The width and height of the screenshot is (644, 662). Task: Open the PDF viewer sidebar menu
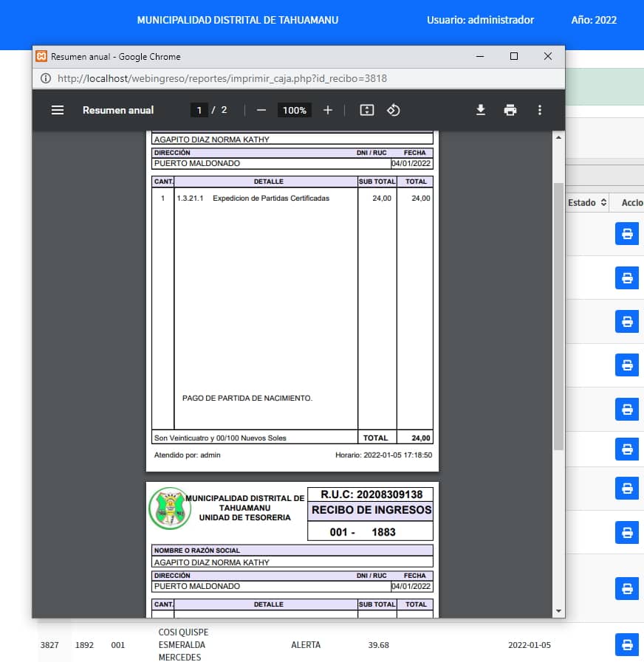click(x=58, y=110)
